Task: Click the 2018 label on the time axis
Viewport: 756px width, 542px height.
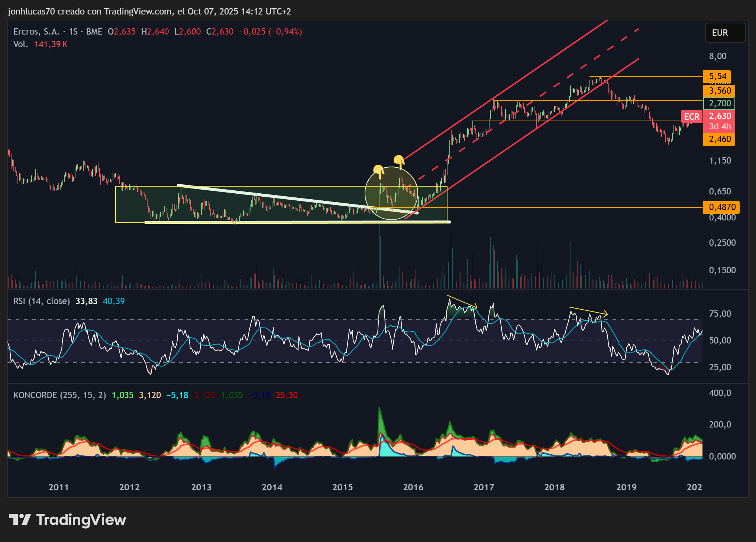Action: pyautogui.click(x=555, y=487)
